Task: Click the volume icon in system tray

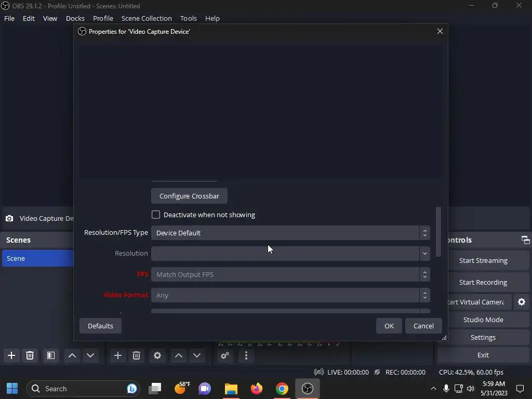Action: click(471, 389)
